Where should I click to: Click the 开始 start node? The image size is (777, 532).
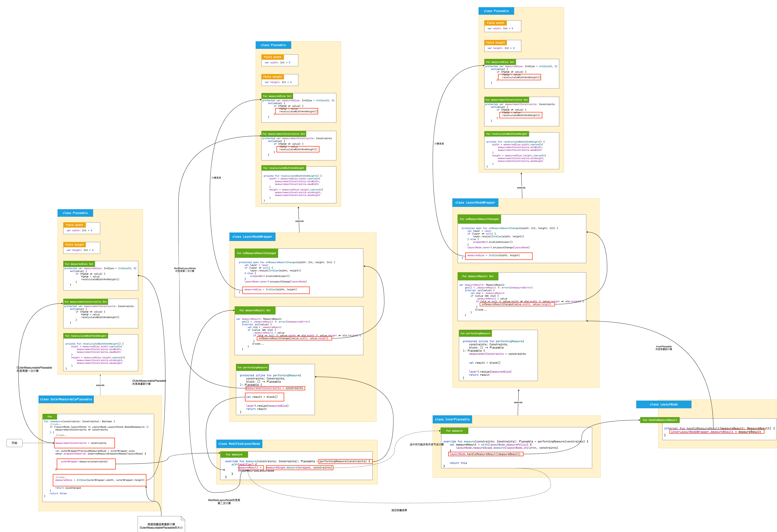[14, 443]
